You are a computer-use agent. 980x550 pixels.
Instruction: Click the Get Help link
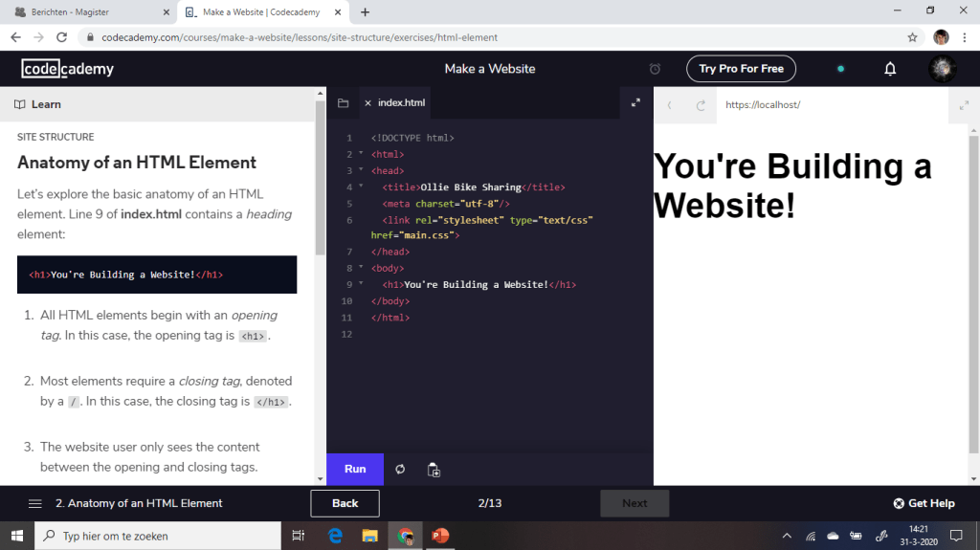tap(924, 503)
